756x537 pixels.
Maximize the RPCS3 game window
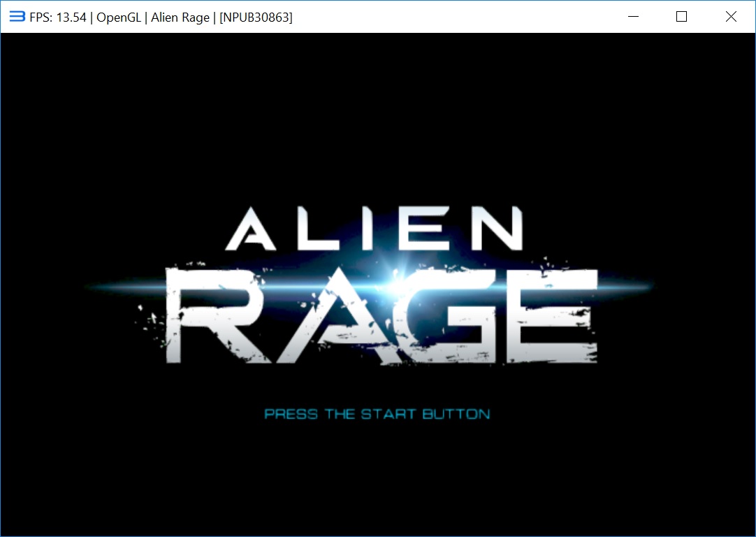click(x=682, y=17)
